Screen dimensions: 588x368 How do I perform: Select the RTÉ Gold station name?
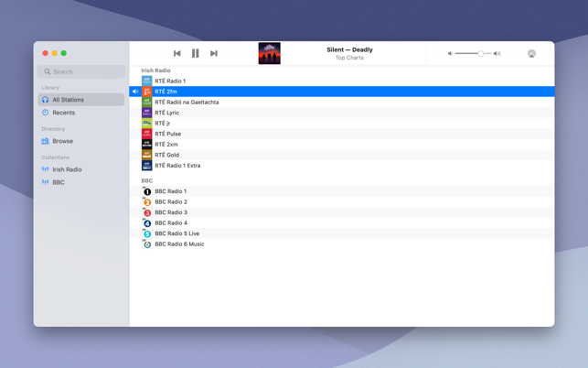[x=166, y=155]
